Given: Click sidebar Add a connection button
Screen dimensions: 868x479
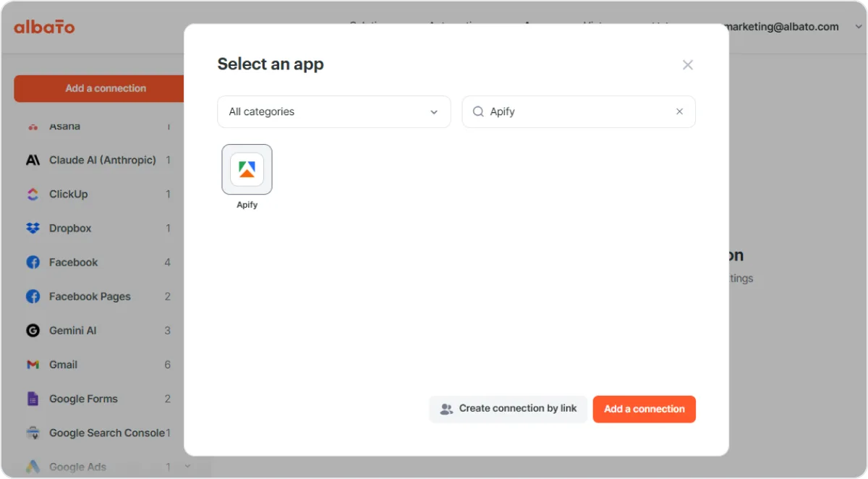Looking at the screenshot, I should 99,88.
